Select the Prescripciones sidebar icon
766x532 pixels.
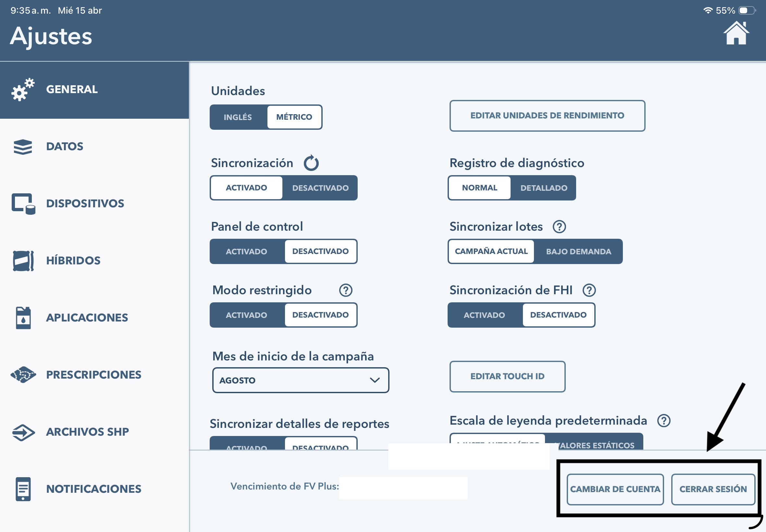(x=22, y=374)
